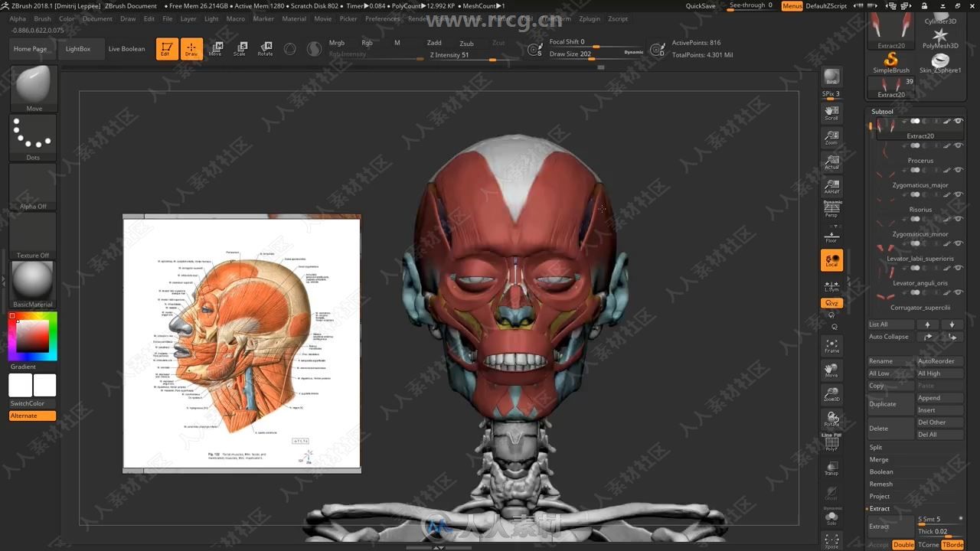Click the Zoom canvas icon
980x551 pixels.
tap(831, 138)
